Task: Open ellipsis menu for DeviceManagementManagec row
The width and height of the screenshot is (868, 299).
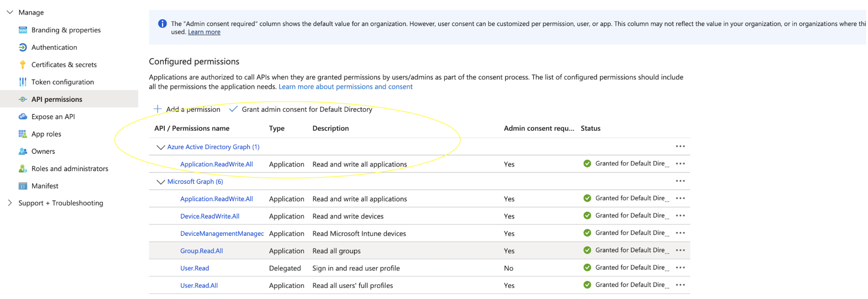Action: pos(680,233)
